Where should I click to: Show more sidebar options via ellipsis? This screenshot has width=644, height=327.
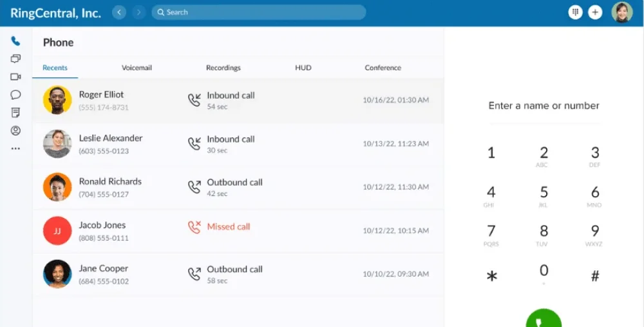[15, 148]
